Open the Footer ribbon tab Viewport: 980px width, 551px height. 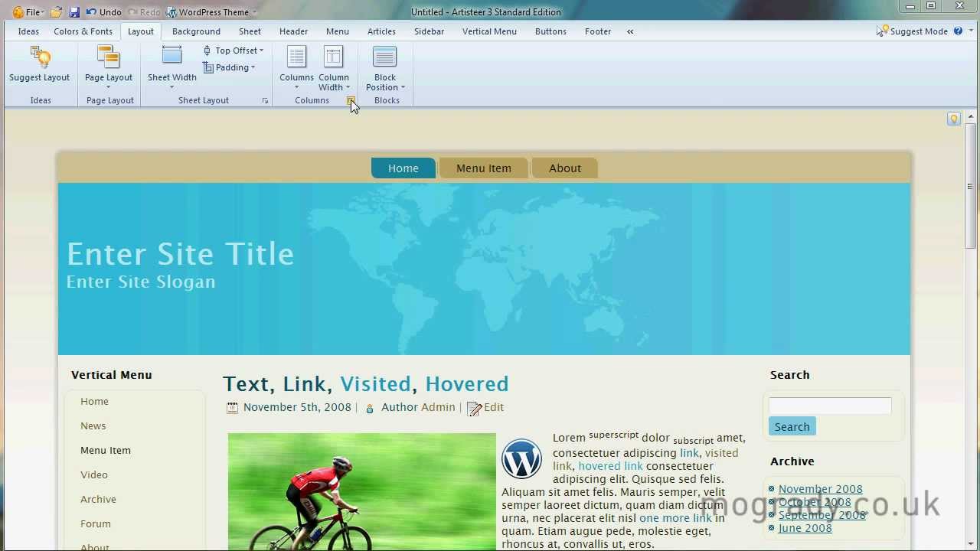click(598, 31)
